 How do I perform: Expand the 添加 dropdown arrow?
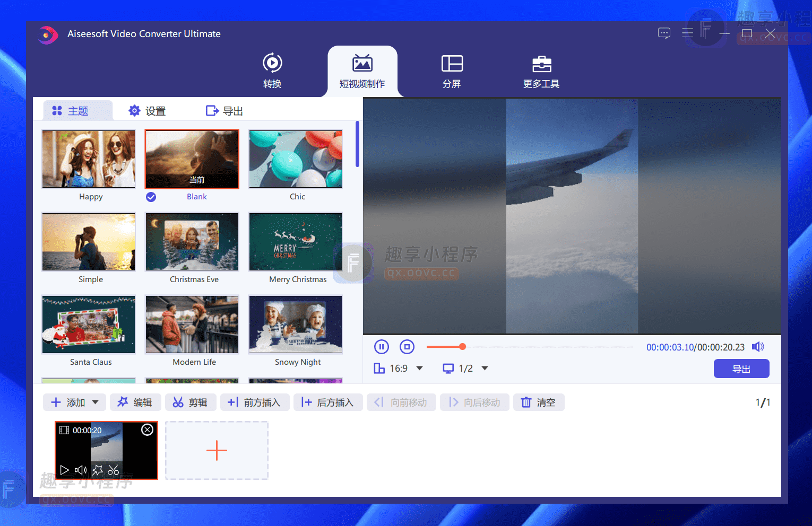[x=96, y=402]
